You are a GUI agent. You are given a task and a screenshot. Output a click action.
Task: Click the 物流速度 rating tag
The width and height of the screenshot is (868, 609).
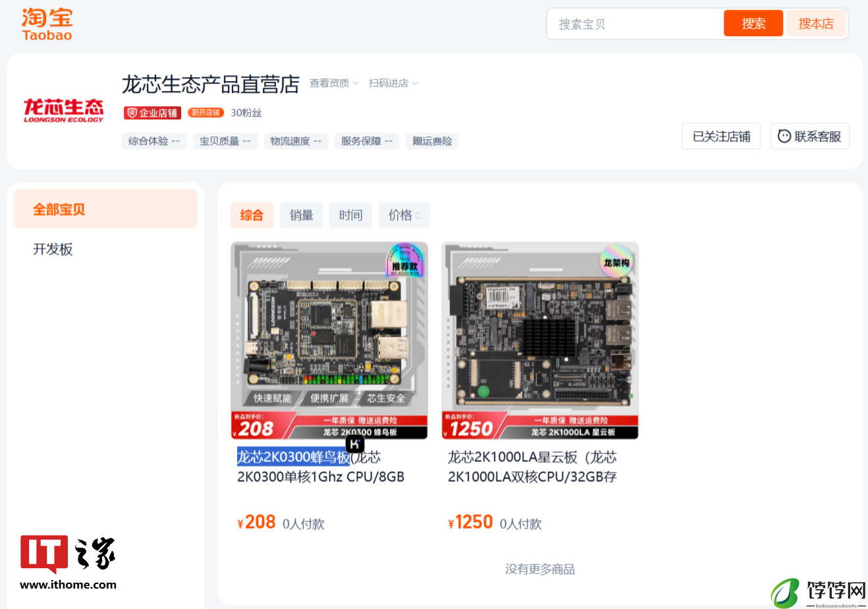pyautogui.click(x=296, y=141)
